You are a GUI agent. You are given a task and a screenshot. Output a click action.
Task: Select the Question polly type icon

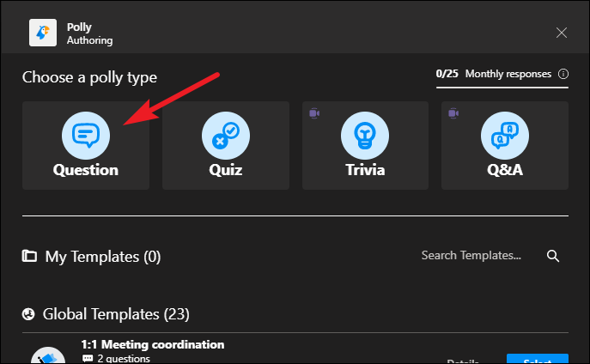pos(86,136)
